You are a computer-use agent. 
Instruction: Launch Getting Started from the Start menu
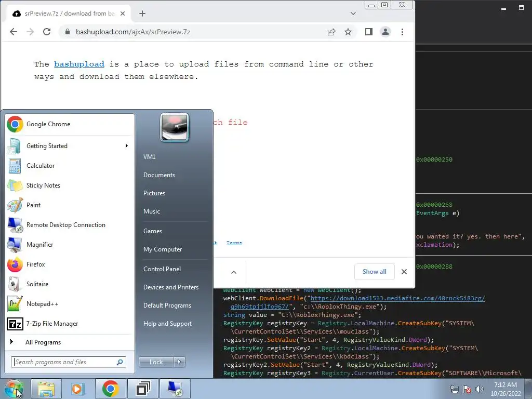(70, 146)
